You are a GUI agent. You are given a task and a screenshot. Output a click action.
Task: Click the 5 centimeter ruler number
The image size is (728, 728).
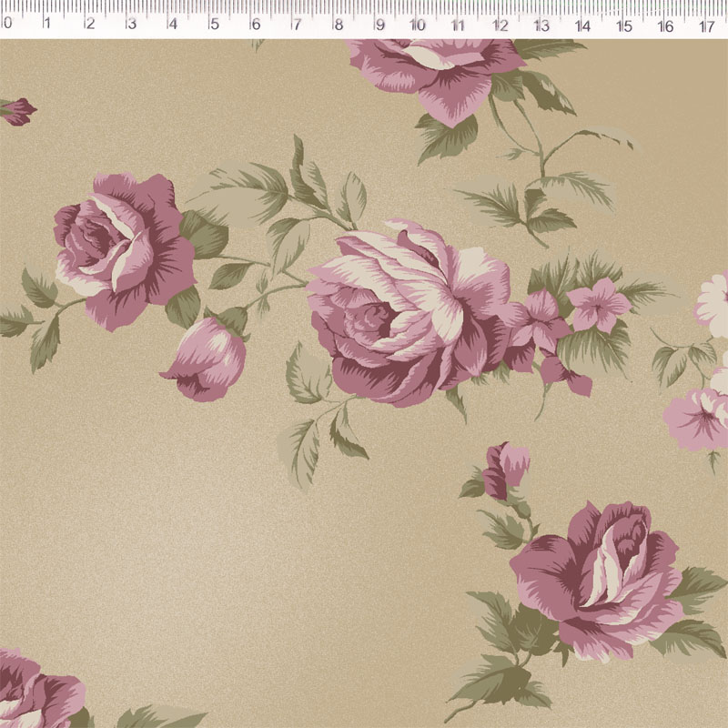coord(214,25)
